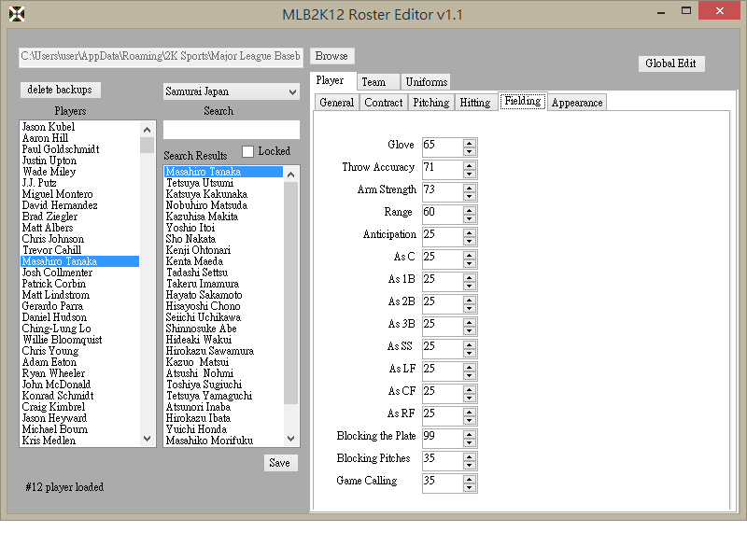Viewport: 747px width, 560px height.
Task: Decrease As 2B rating down arrow
Action: coord(470,308)
